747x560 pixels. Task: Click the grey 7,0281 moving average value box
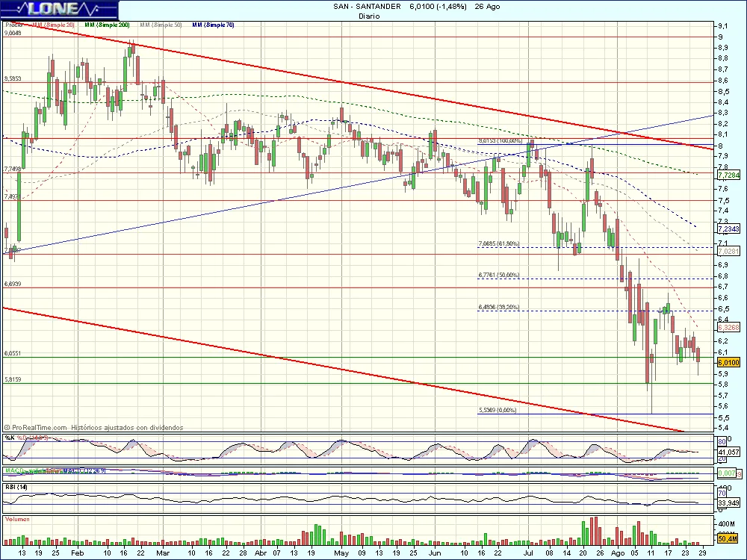click(728, 251)
